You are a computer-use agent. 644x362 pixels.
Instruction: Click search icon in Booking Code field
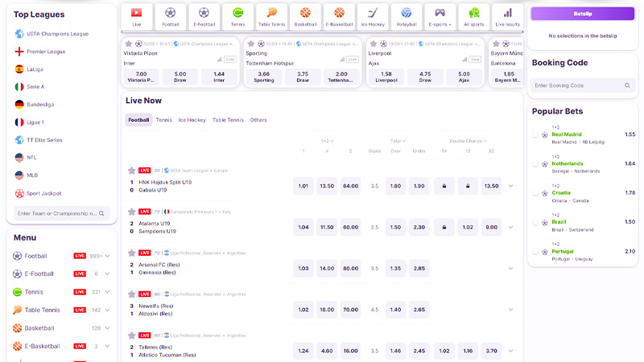(627, 85)
